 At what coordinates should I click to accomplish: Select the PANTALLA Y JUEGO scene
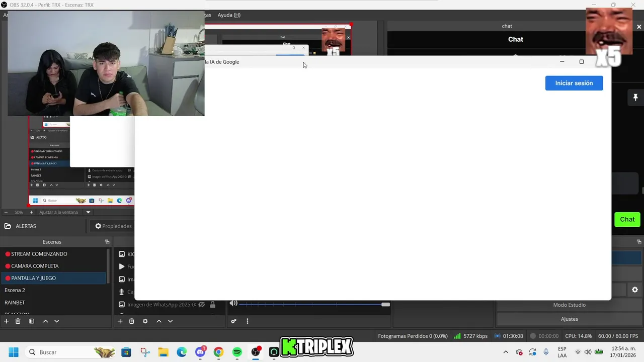click(53, 278)
